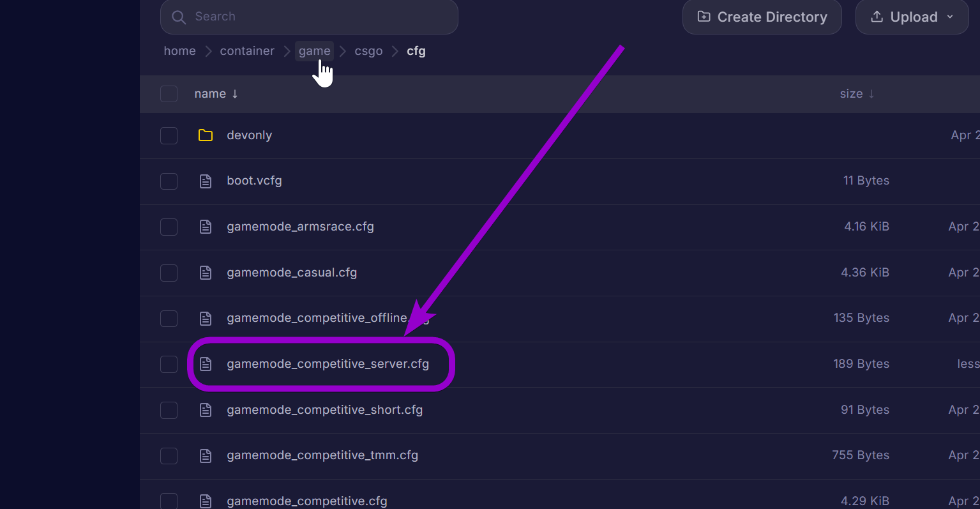Screen dimensions: 980x509
Task: Click the file icon beside gamemode_competitive_short.cfg
Action: click(x=205, y=410)
